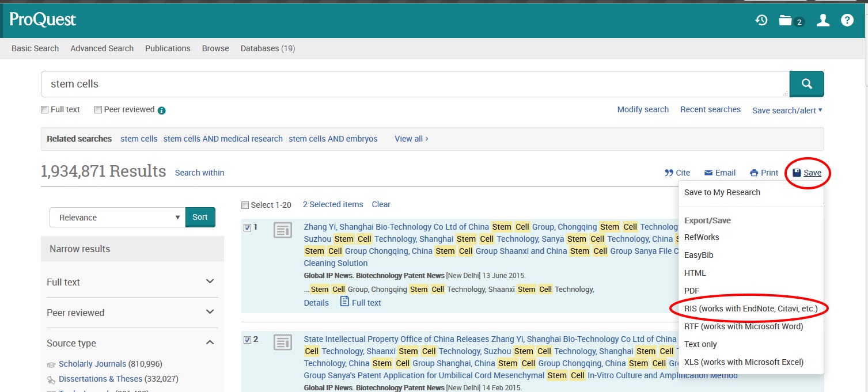Toggle the Peer reviewed checkbox under search box

98,110
